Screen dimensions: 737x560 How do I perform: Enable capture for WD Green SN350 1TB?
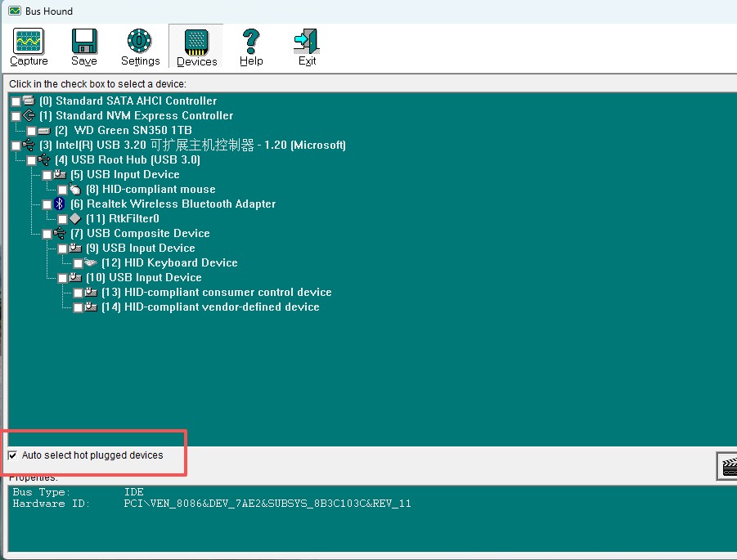coord(31,131)
